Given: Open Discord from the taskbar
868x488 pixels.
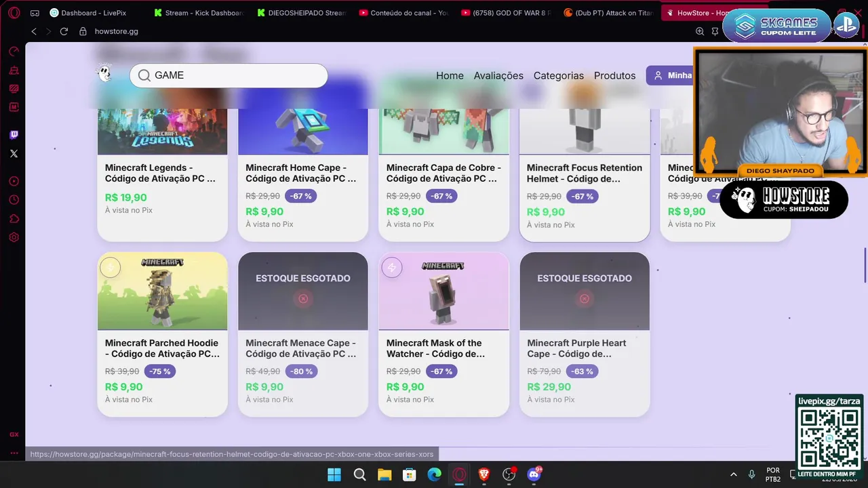Looking at the screenshot, I should [x=534, y=474].
